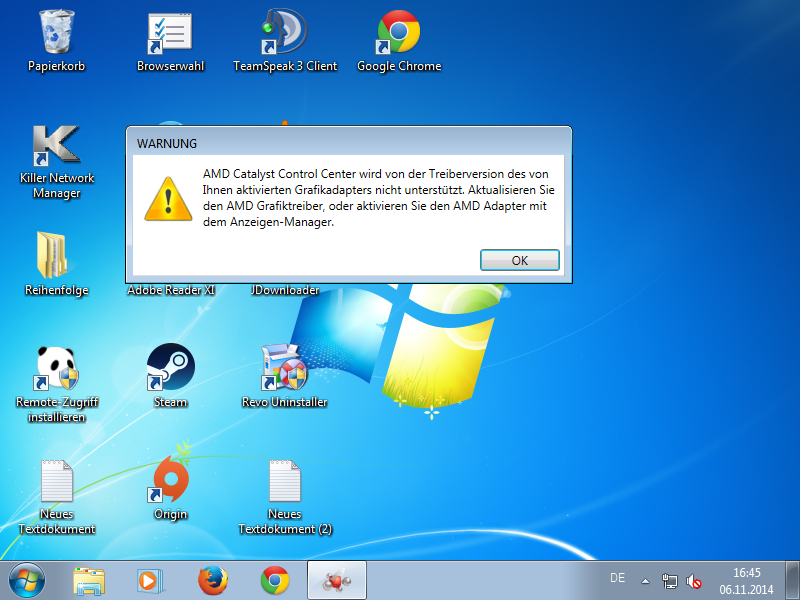
Task: Click the Adobe Reader XI label
Action: (171, 290)
